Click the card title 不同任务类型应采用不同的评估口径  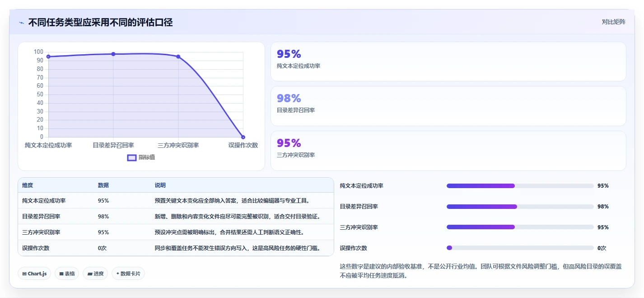tap(100, 22)
